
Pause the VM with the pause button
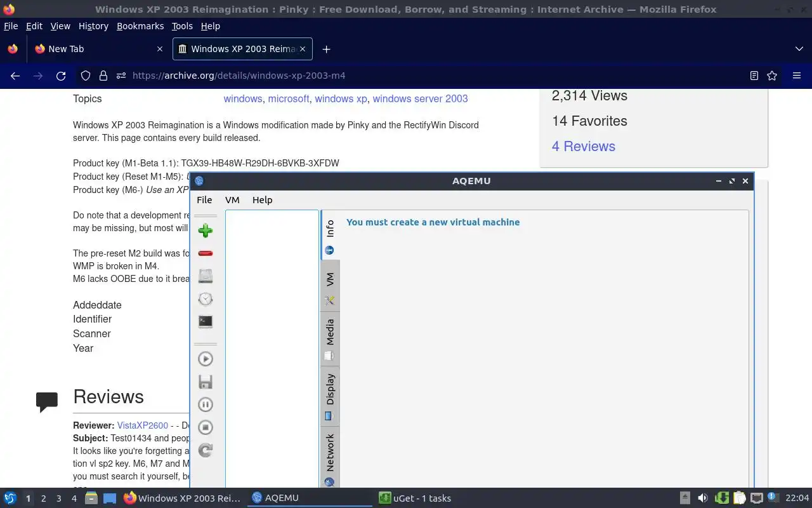pos(205,404)
